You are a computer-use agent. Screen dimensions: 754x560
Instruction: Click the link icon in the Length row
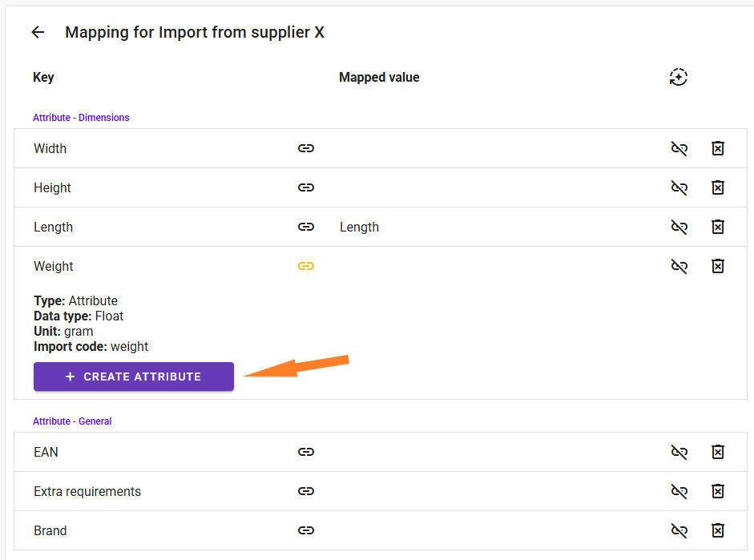click(x=306, y=227)
